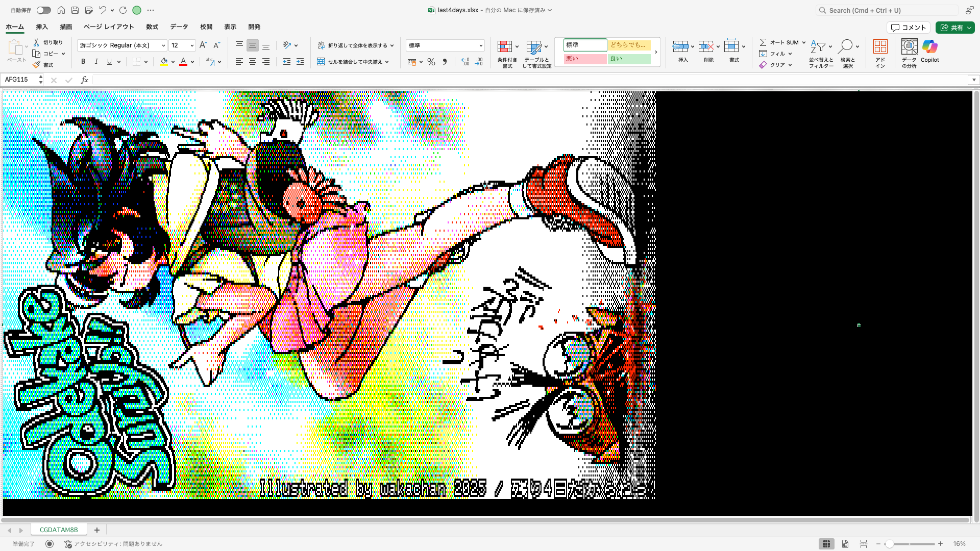Select the CGDATAM8B sheet tab

point(59,530)
